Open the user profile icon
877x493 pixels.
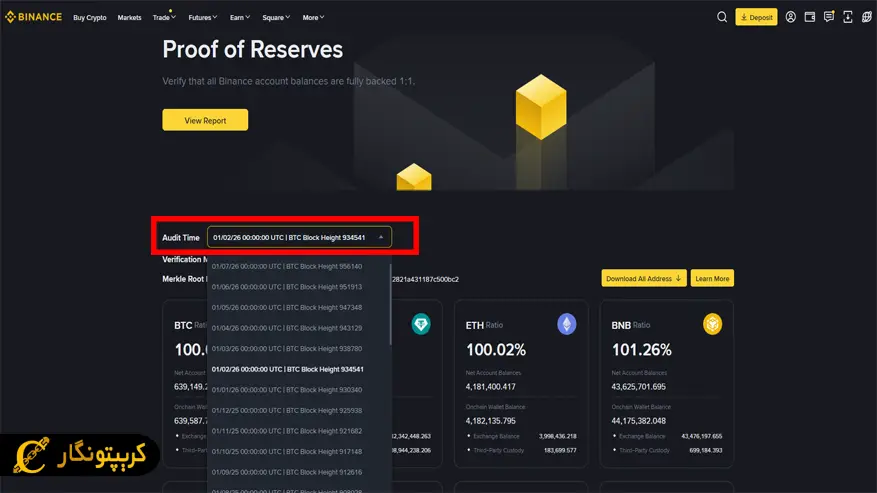[x=790, y=17]
